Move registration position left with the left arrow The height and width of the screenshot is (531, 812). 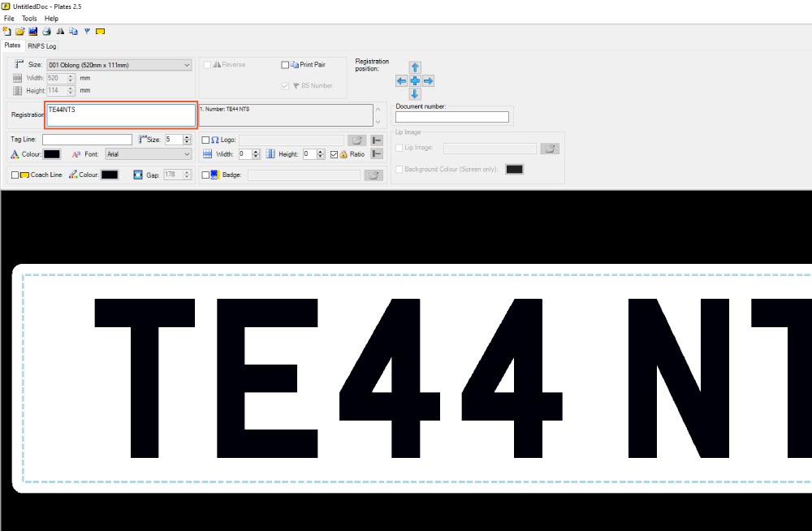tap(401, 81)
